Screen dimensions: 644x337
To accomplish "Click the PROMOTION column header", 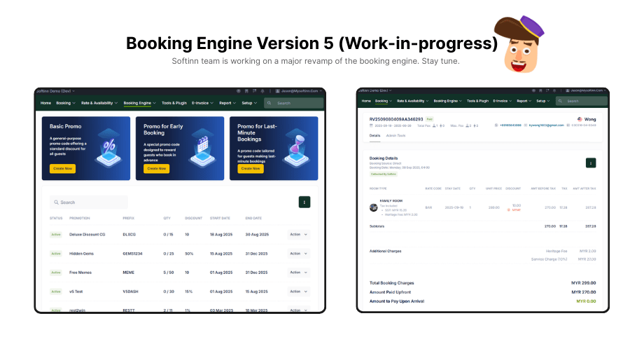I will tap(79, 218).
